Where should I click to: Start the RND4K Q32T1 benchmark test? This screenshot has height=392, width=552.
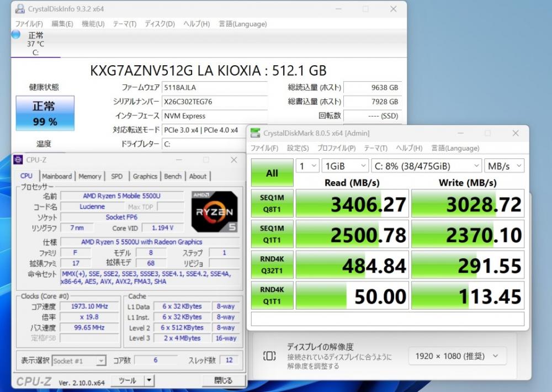pos(272,264)
